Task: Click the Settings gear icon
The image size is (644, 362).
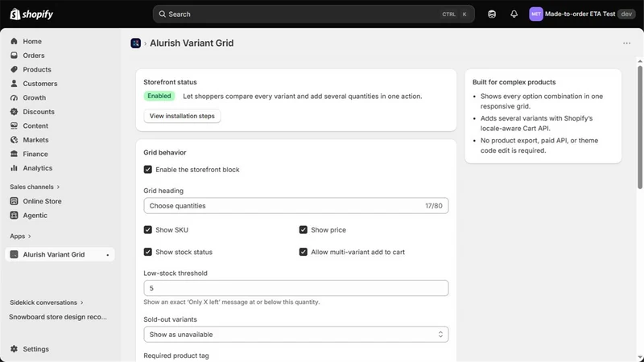Action: (x=14, y=349)
